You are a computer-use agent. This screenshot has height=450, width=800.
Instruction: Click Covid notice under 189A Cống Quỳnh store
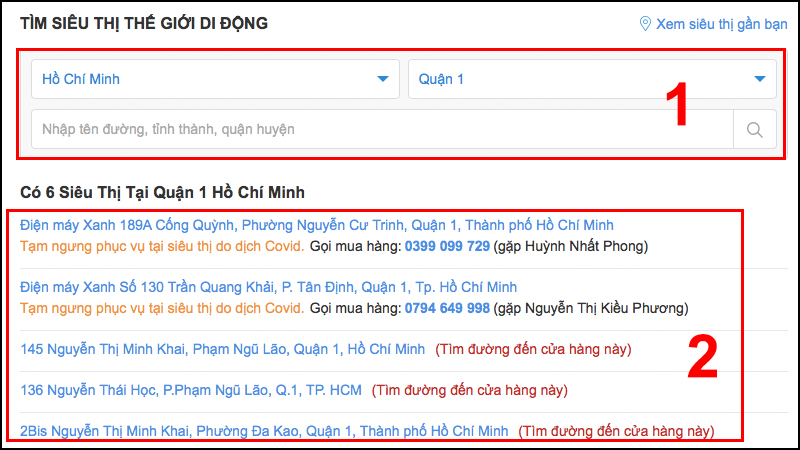coord(162,246)
